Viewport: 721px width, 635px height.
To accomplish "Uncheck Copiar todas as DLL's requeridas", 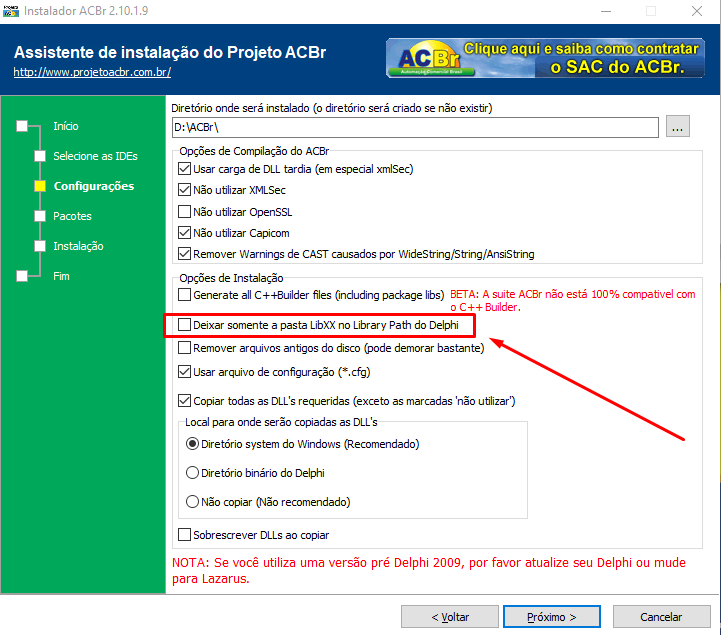I will pos(184,401).
